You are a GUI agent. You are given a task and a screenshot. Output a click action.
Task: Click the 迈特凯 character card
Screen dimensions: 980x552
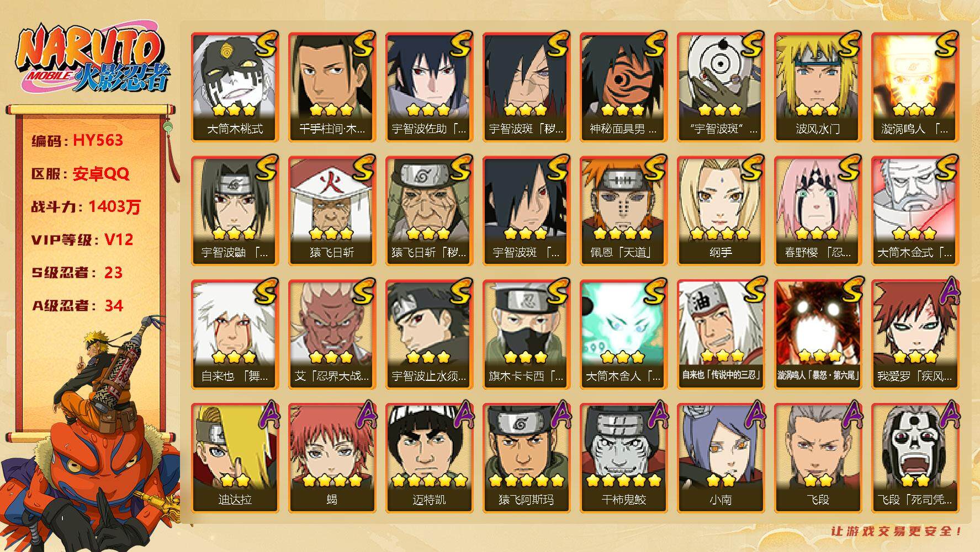point(429,458)
